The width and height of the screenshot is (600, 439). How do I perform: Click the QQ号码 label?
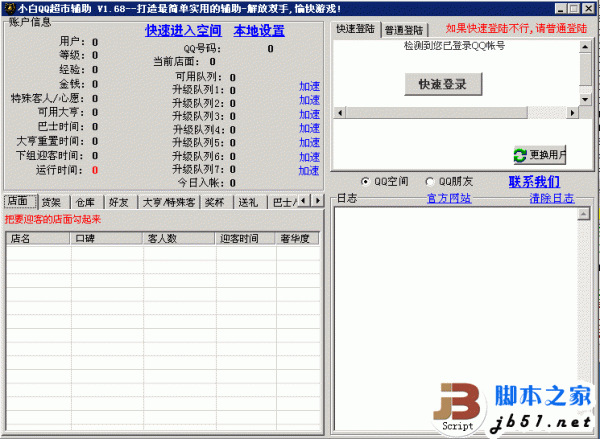202,49
